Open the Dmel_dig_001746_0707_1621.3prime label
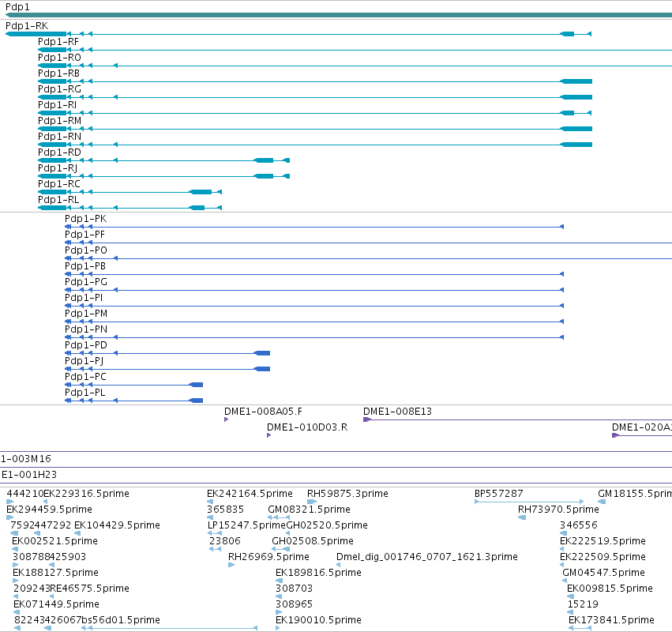Image resolution: width=672 pixels, height=632 pixels. point(427,558)
